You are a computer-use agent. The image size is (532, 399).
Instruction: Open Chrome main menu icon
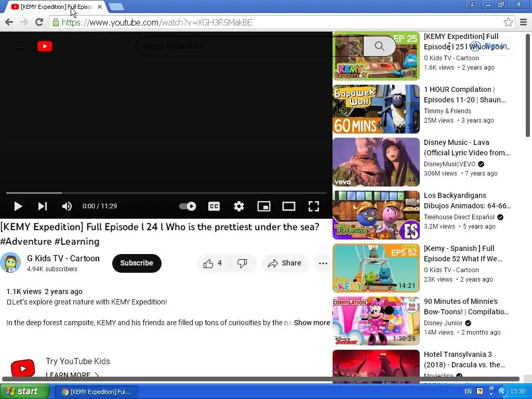(524, 22)
